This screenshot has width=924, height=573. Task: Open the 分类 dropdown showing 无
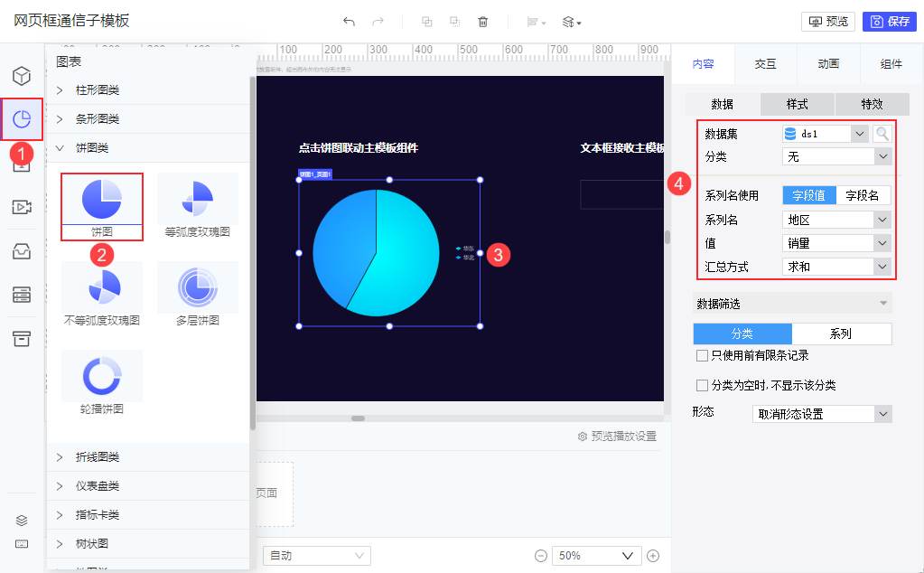pos(836,157)
